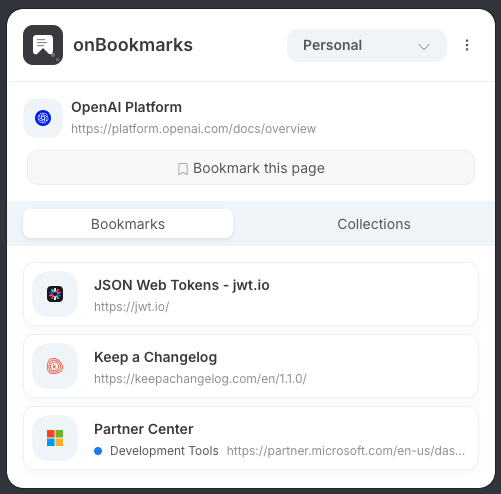Click the Keep a Changelog favicon
Viewport: 501px width, 494px height.
55,366
